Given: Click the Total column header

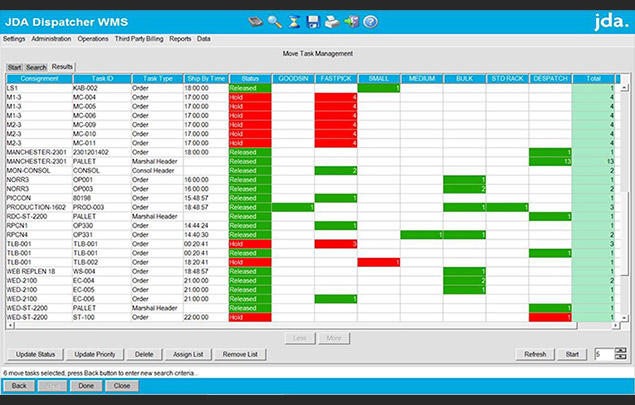Looking at the screenshot, I should 593,79.
